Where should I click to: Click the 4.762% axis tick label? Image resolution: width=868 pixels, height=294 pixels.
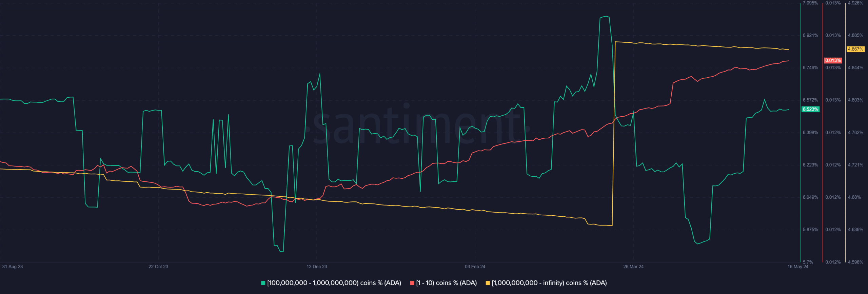coord(855,133)
